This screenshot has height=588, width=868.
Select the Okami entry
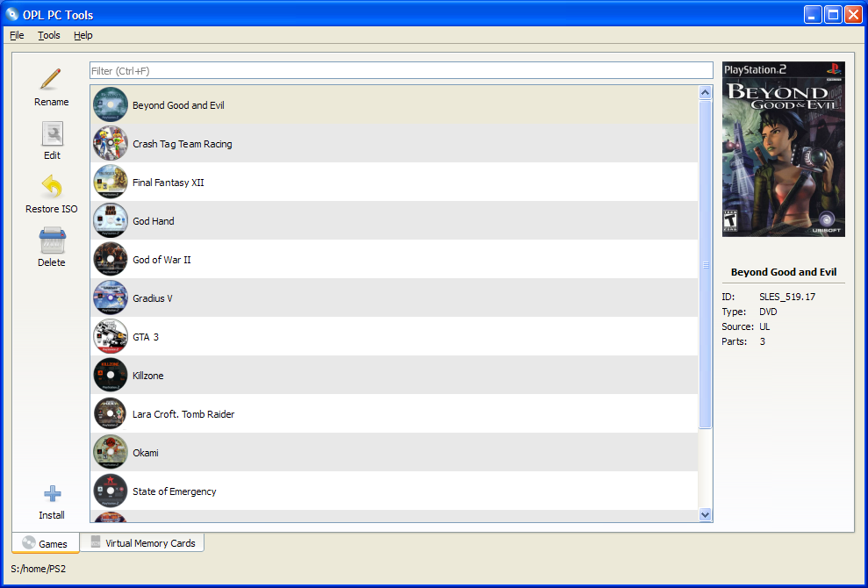tap(394, 452)
